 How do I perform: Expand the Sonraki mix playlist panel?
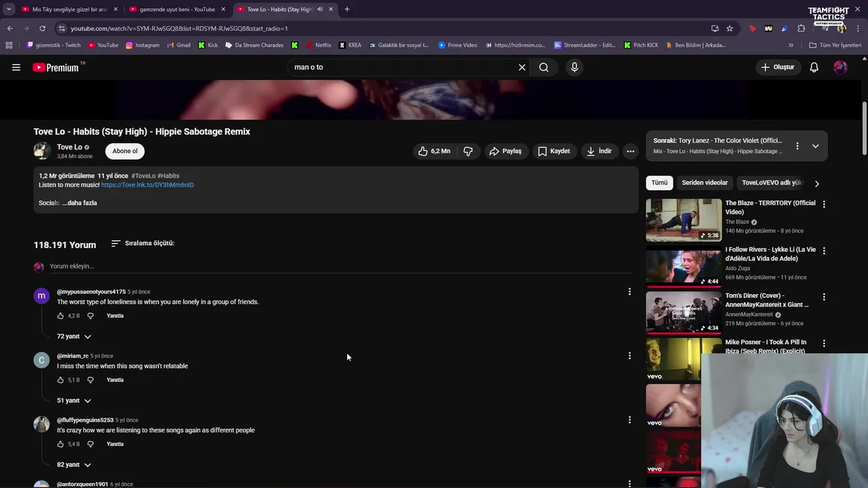click(816, 146)
